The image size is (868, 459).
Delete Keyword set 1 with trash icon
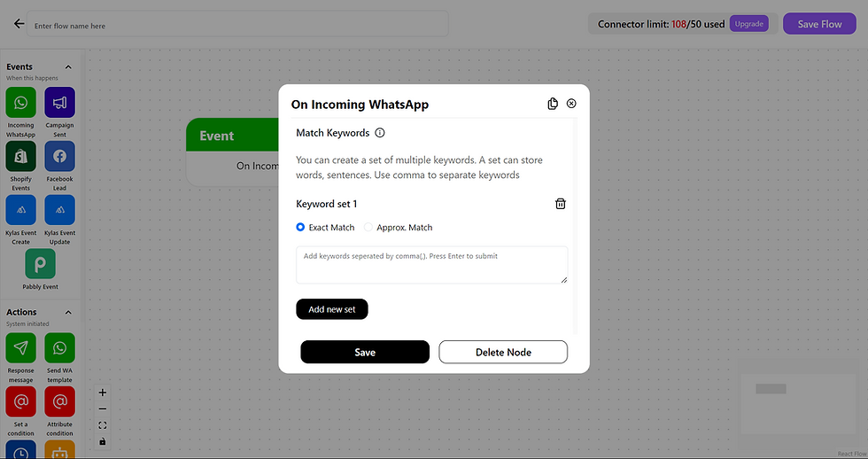(x=560, y=204)
